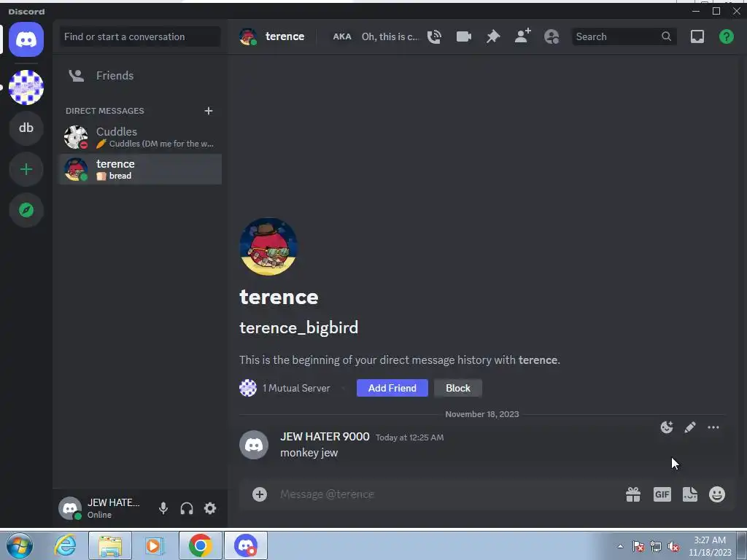Show pinned messages

point(492,36)
